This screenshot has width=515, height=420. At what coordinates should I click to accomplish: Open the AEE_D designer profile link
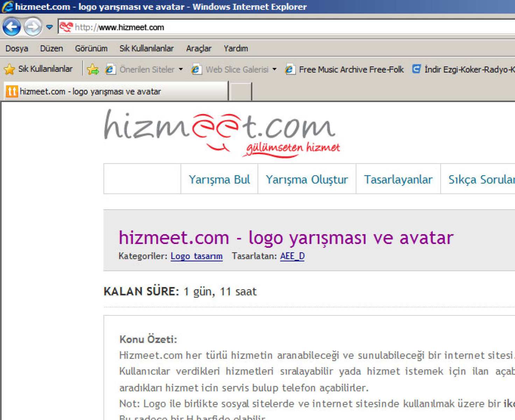(292, 256)
